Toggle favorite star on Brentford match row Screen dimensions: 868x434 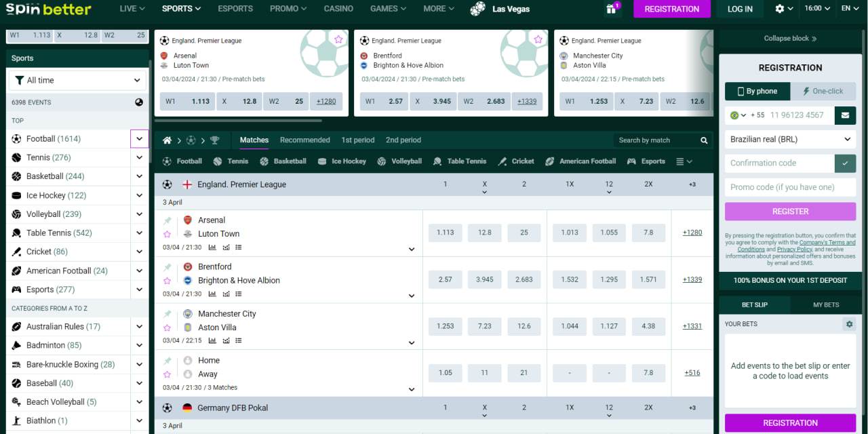click(167, 281)
